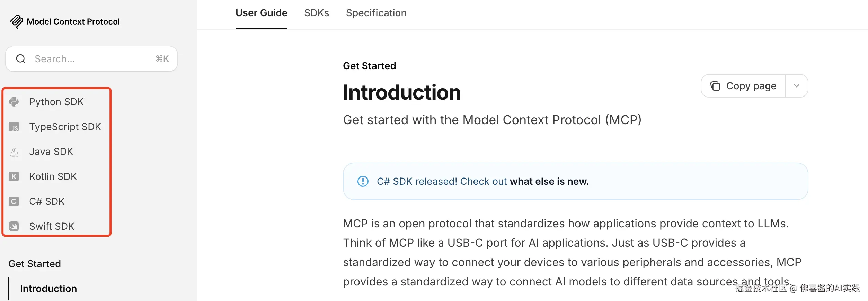The width and height of the screenshot is (868, 301).
Task: Click the Python SDK snake icon
Action: click(14, 102)
